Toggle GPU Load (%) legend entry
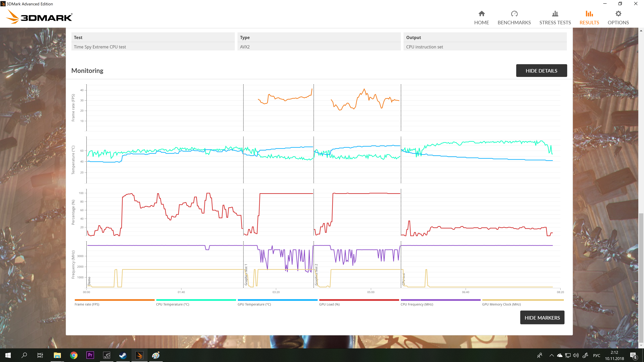Screen dimensions: 644x362 (x=329, y=304)
